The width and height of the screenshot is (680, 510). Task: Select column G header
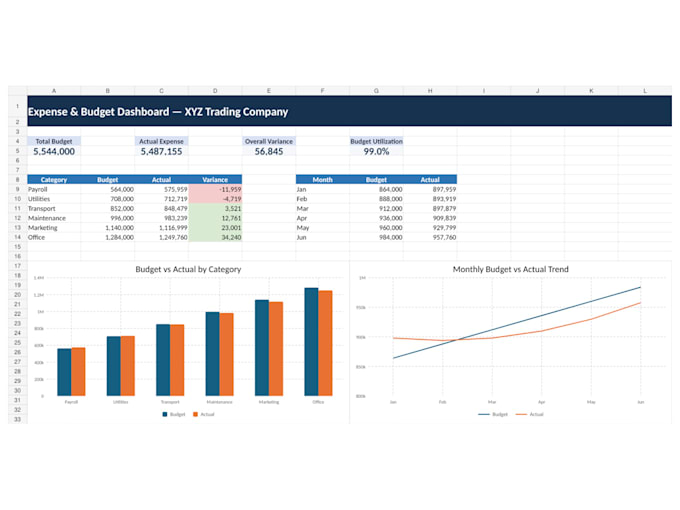click(376, 91)
